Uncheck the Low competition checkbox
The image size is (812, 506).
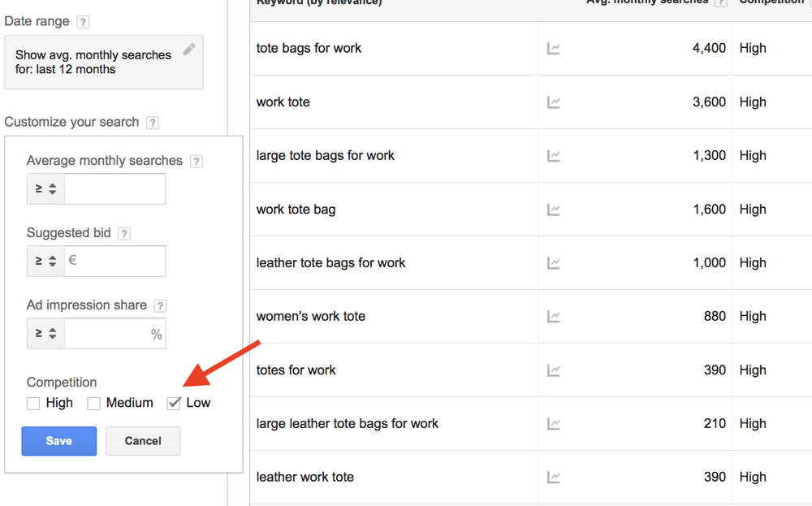174,403
